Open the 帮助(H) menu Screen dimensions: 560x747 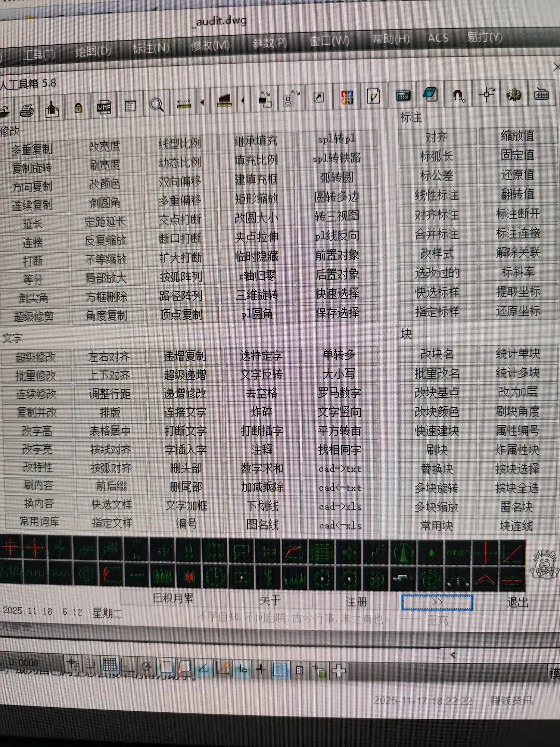(x=389, y=38)
